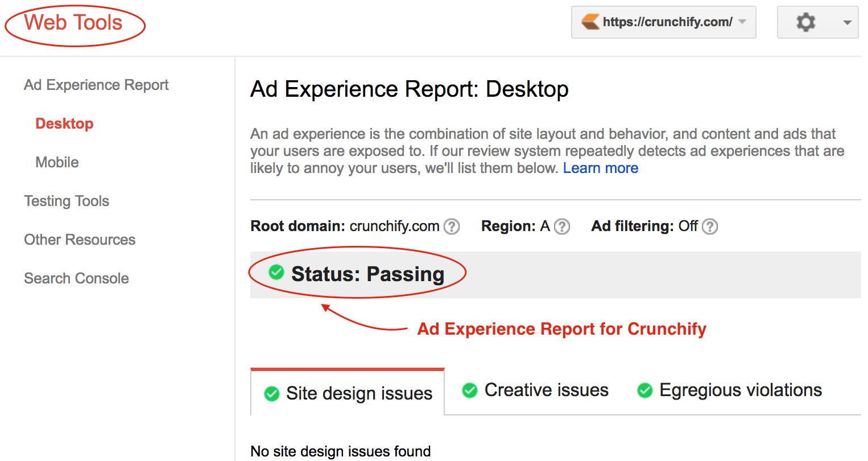Switch to Site design issues tab
Viewport: 868px width, 461px height.
(348, 392)
